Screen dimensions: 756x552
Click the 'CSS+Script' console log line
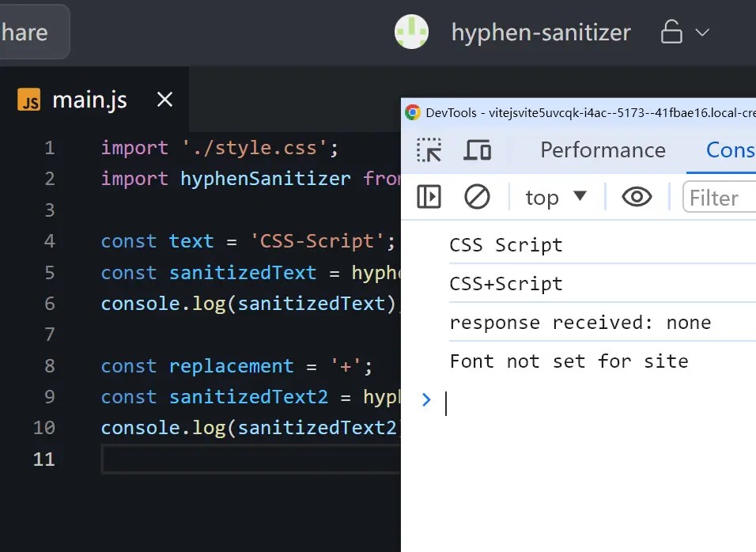(506, 283)
